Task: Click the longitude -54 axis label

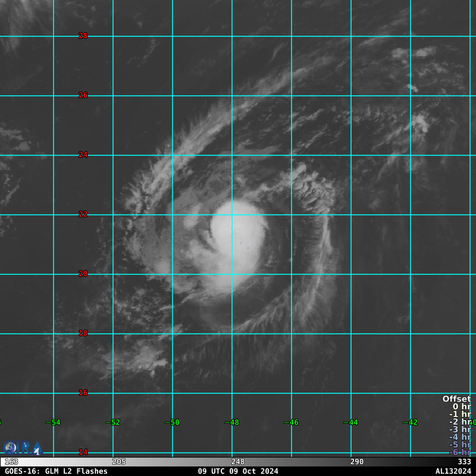Action: click(x=53, y=422)
